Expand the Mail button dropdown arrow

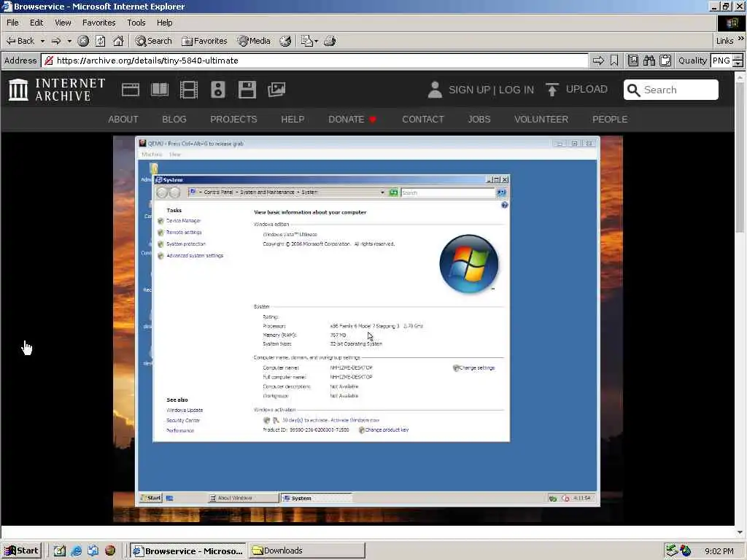tap(317, 41)
